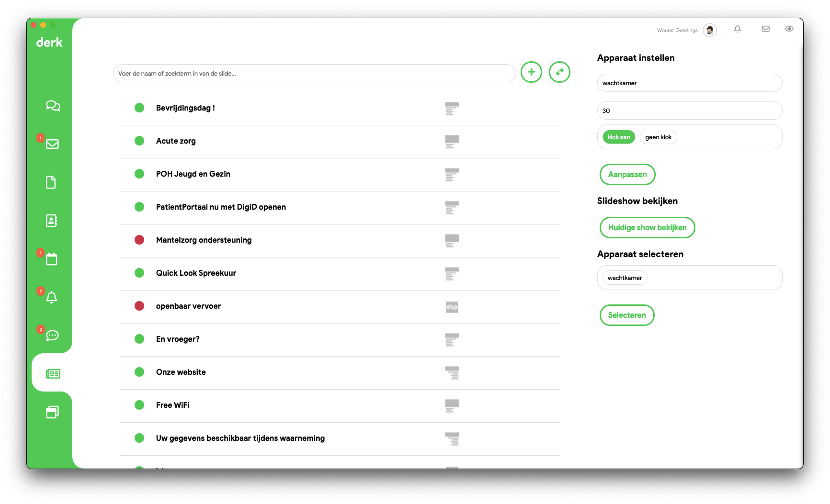
Task: Open the calendar sidebar icon
Action: 51,259
